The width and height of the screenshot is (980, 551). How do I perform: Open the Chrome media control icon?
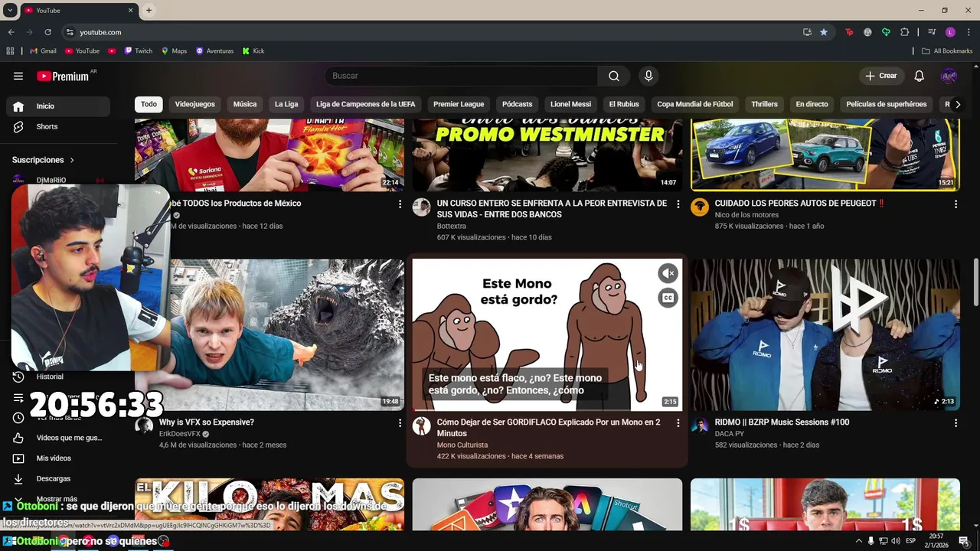pos(932,32)
